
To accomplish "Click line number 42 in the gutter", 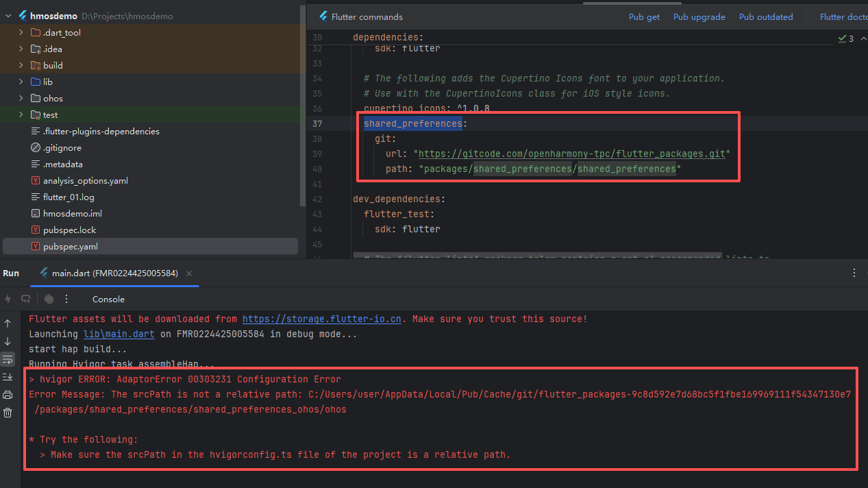I will coord(317,199).
